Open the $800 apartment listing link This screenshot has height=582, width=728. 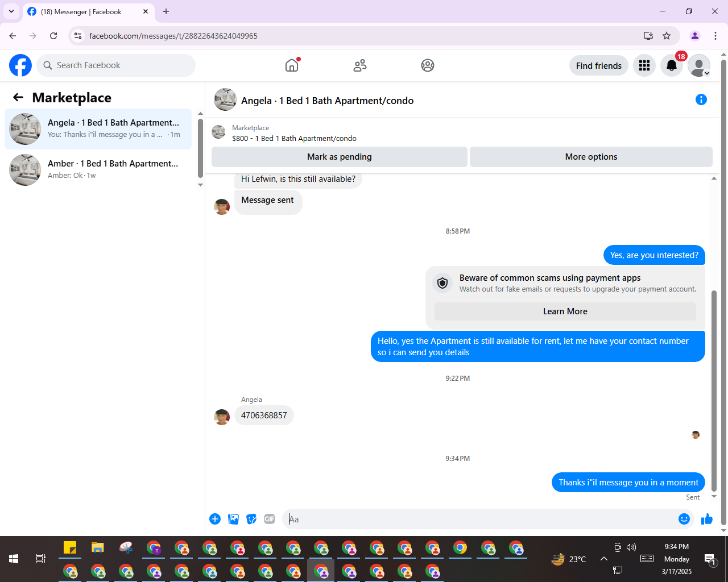click(x=294, y=138)
